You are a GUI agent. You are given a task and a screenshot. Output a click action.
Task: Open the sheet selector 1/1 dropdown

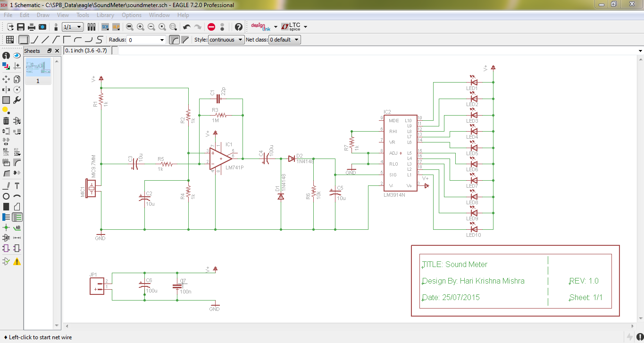(73, 27)
